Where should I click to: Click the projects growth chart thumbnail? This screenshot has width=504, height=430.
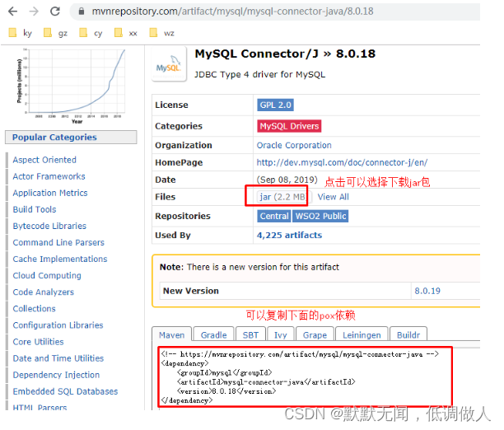tap(71, 86)
